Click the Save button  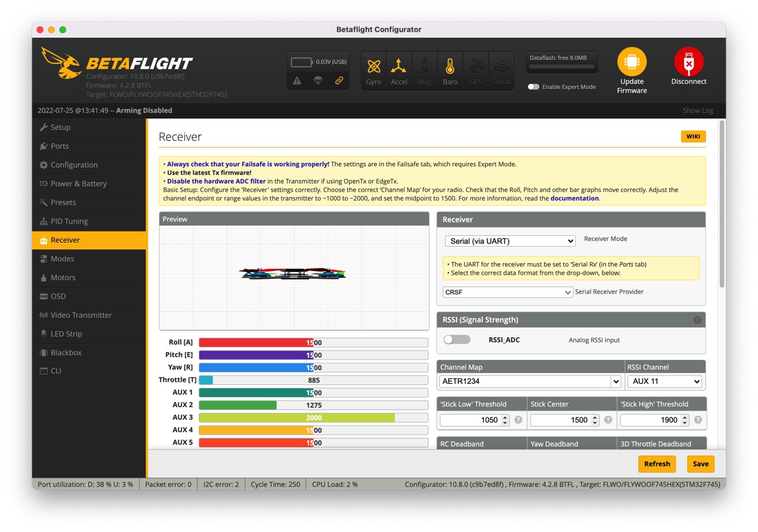tap(700, 464)
